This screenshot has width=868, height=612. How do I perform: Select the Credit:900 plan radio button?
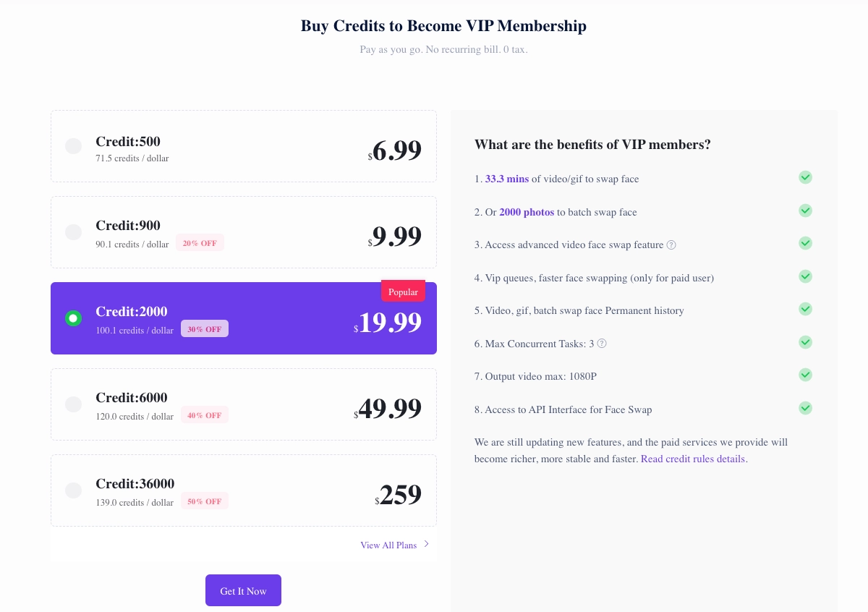73,232
